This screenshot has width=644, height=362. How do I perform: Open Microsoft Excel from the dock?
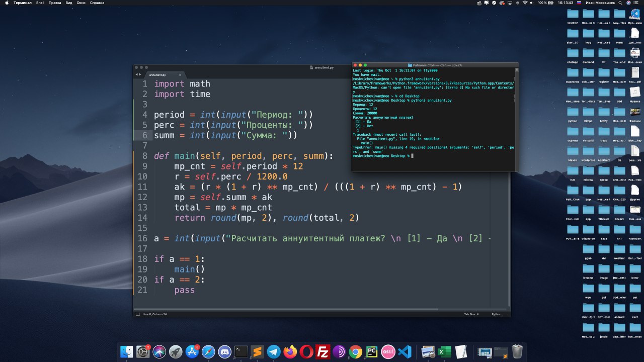click(x=444, y=351)
